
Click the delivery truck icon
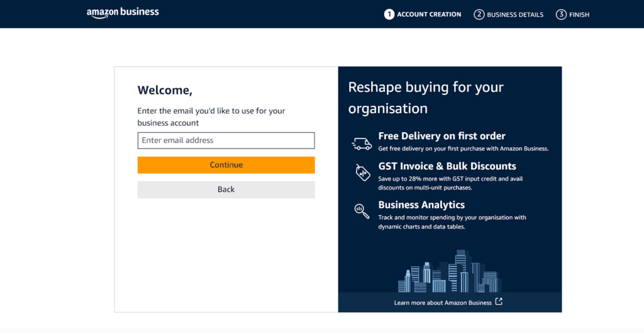point(362,144)
